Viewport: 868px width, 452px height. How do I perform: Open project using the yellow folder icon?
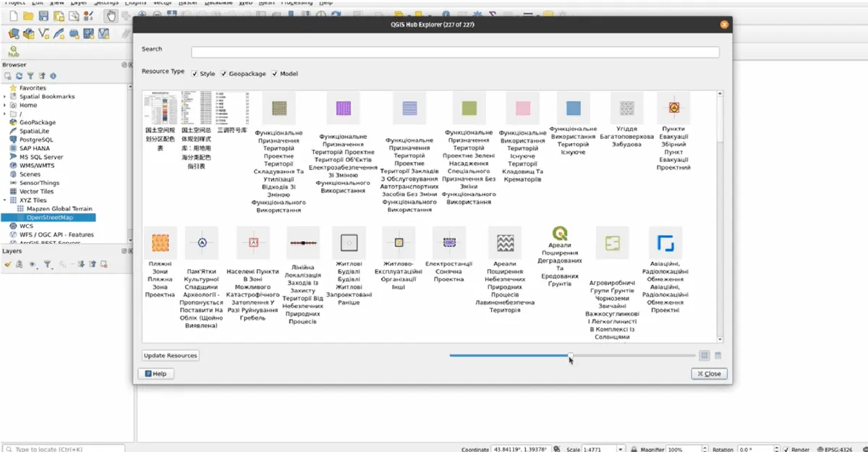pos(28,16)
